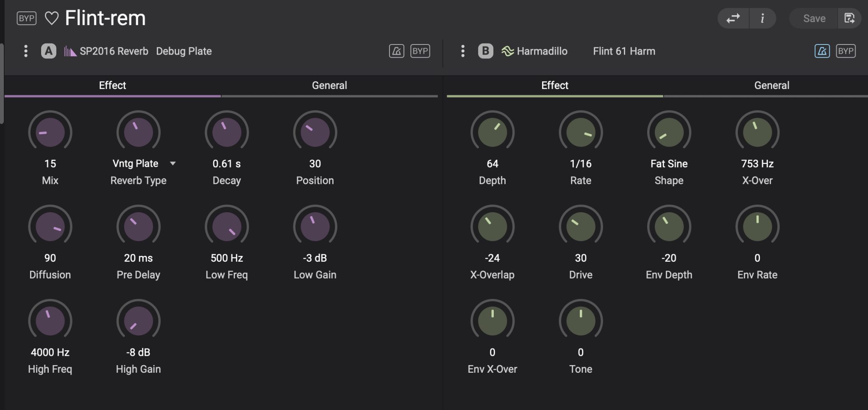Open the three-dot menu for slot A
Image resolution: width=868 pixels, height=410 pixels.
[x=26, y=51]
